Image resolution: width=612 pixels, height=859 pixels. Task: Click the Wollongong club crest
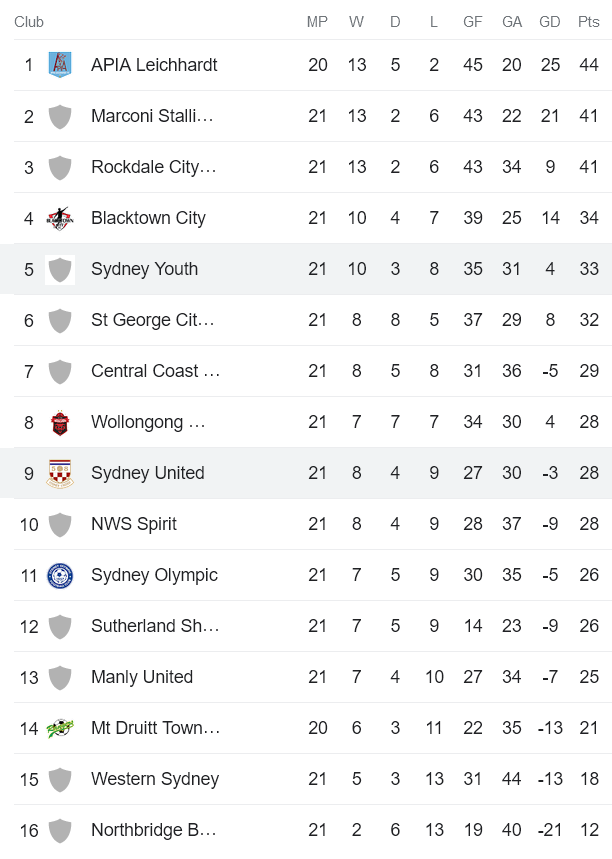click(60, 421)
